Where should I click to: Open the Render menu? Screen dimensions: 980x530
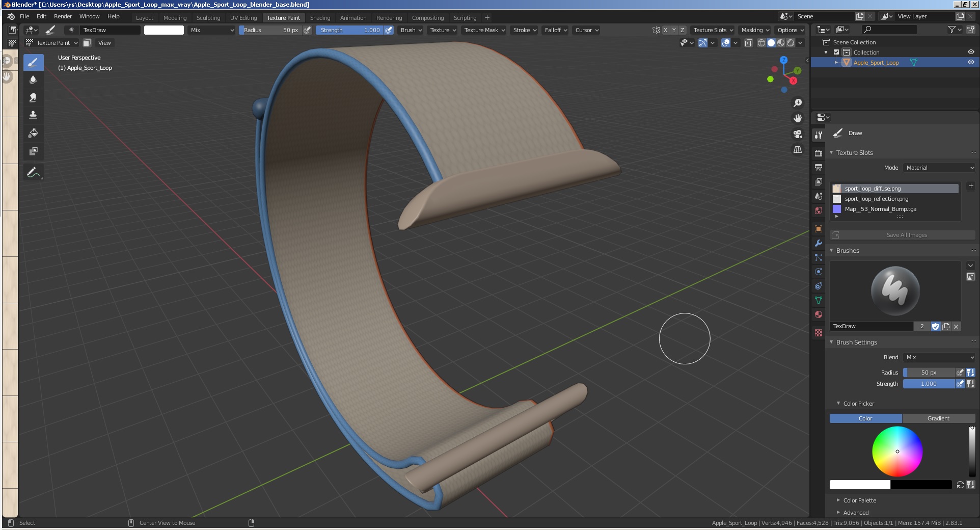pos(63,16)
